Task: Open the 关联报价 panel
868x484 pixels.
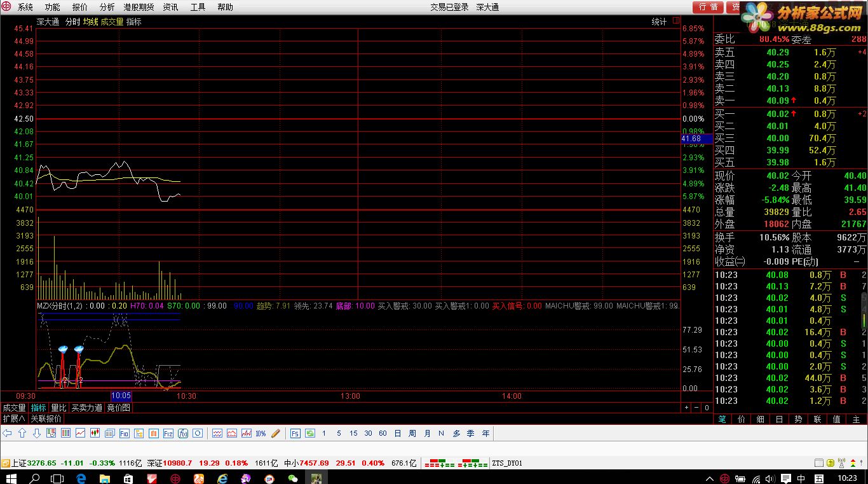Action: 46,418
